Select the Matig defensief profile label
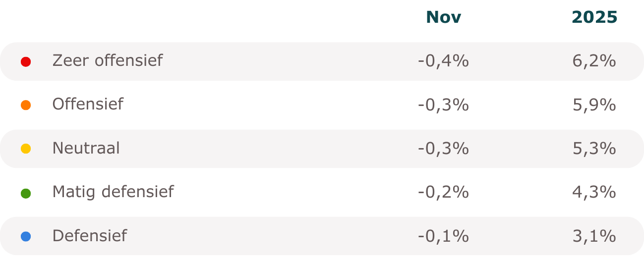The image size is (644, 263). point(113,191)
